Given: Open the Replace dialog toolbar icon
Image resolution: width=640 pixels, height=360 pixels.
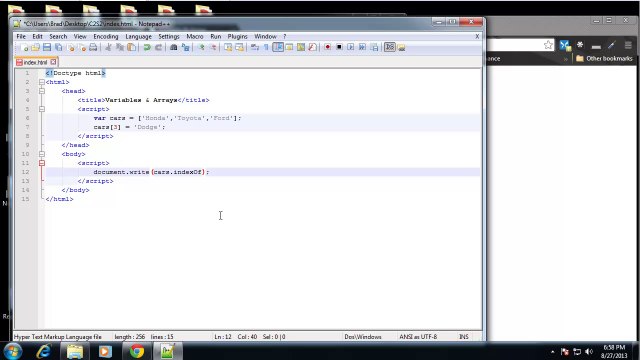Looking at the screenshot, I should [x=186, y=47].
